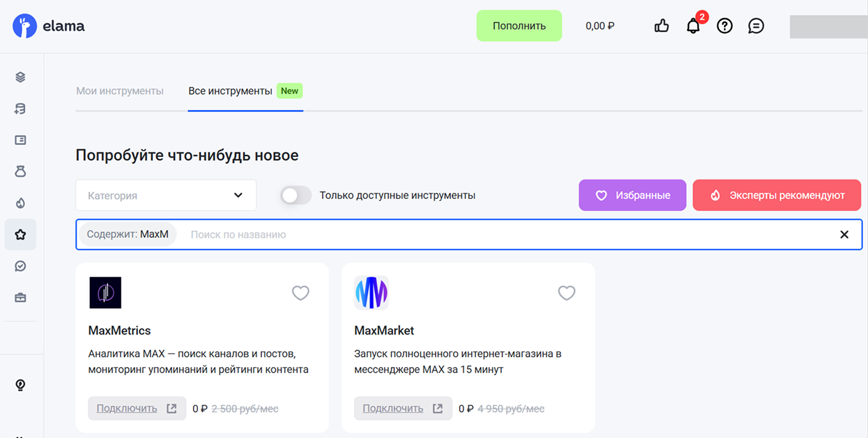The width and height of the screenshot is (868, 438).
Task: Open the thumbs-up feedback icon
Action: click(x=662, y=25)
